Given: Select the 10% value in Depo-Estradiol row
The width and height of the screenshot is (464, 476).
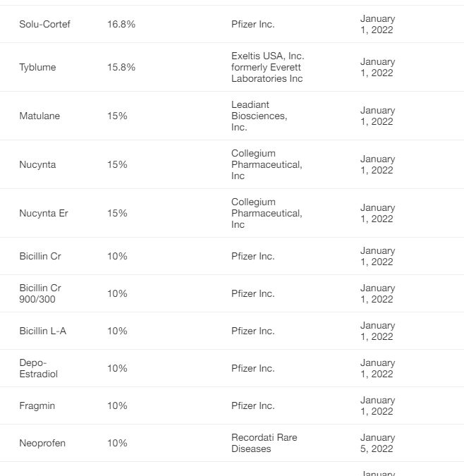Looking at the screenshot, I should tap(117, 369).
